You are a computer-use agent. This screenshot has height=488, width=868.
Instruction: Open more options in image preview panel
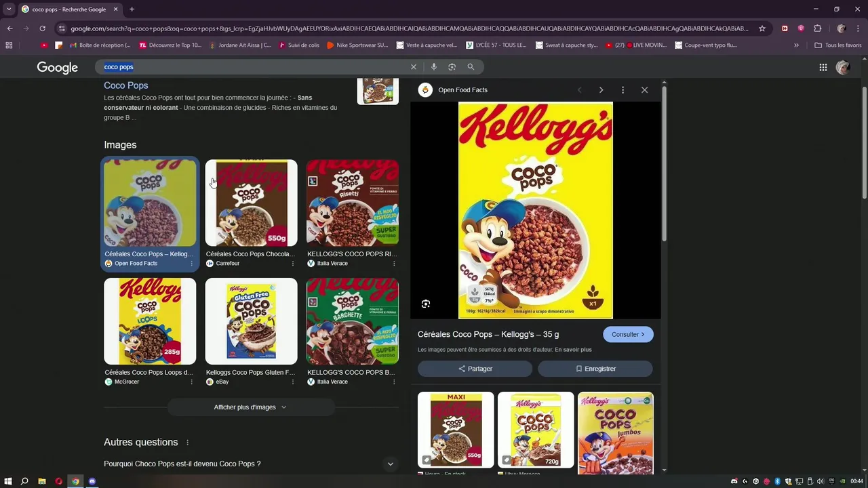623,90
